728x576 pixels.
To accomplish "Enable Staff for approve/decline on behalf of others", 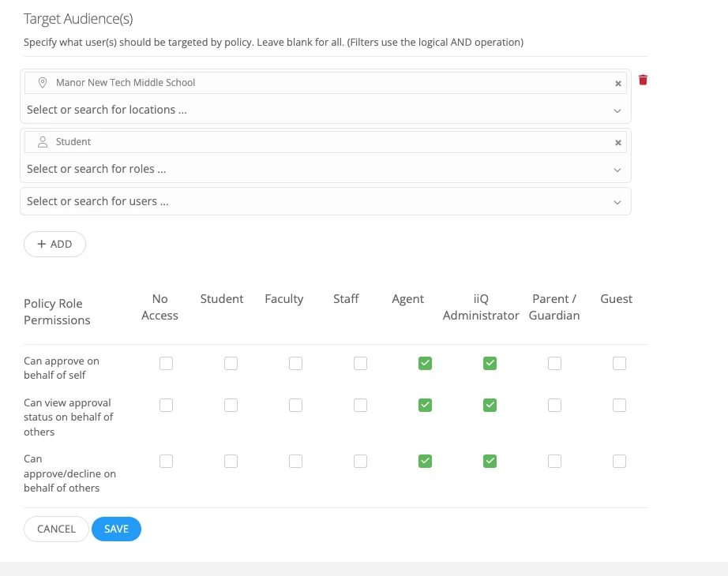I will 360,461.
